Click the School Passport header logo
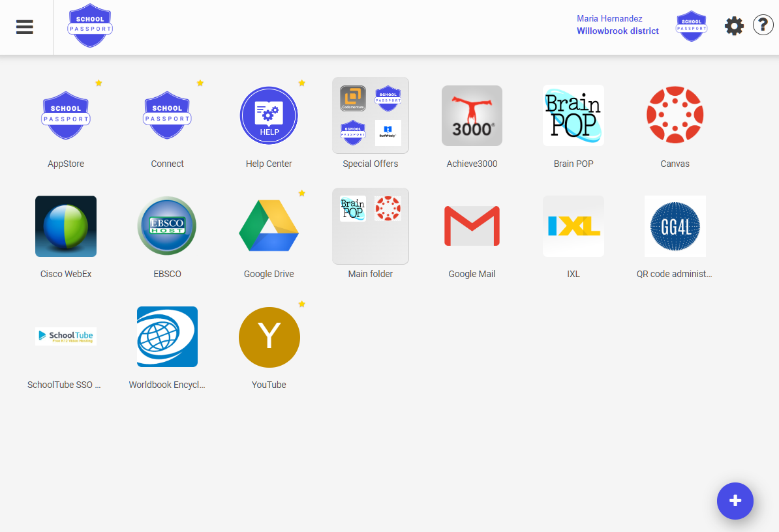The width and height of the screenshot is (779, 532). 90,25
